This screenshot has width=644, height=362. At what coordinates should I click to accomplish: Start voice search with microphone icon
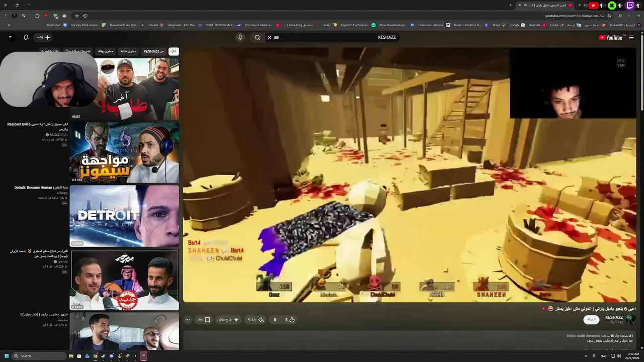(240, 37)
